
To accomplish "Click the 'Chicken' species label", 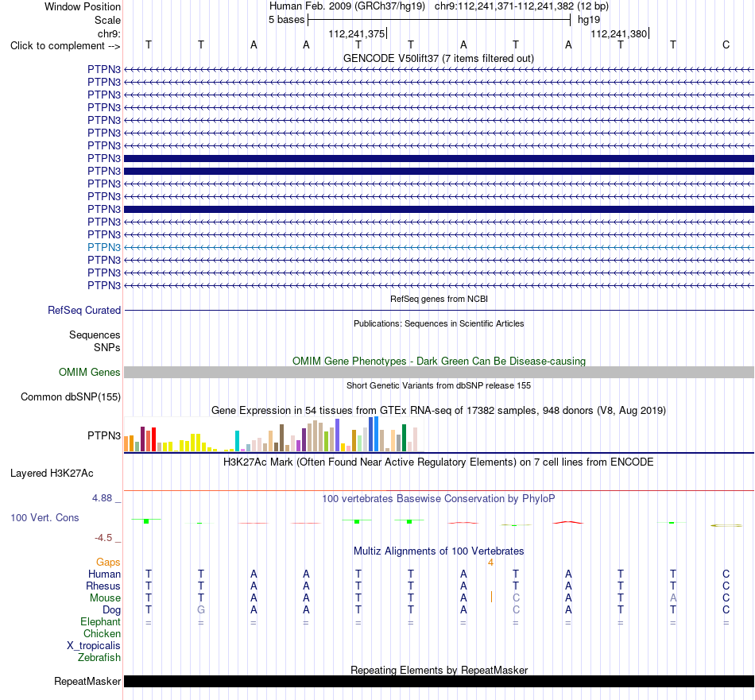I will pyautogui.click(x=102, y=634).
